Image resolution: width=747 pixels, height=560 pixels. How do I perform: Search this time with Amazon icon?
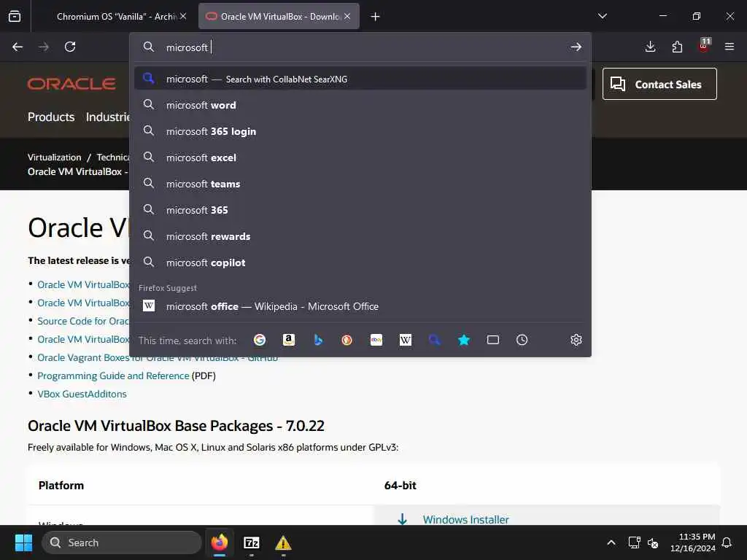(289, 340)
